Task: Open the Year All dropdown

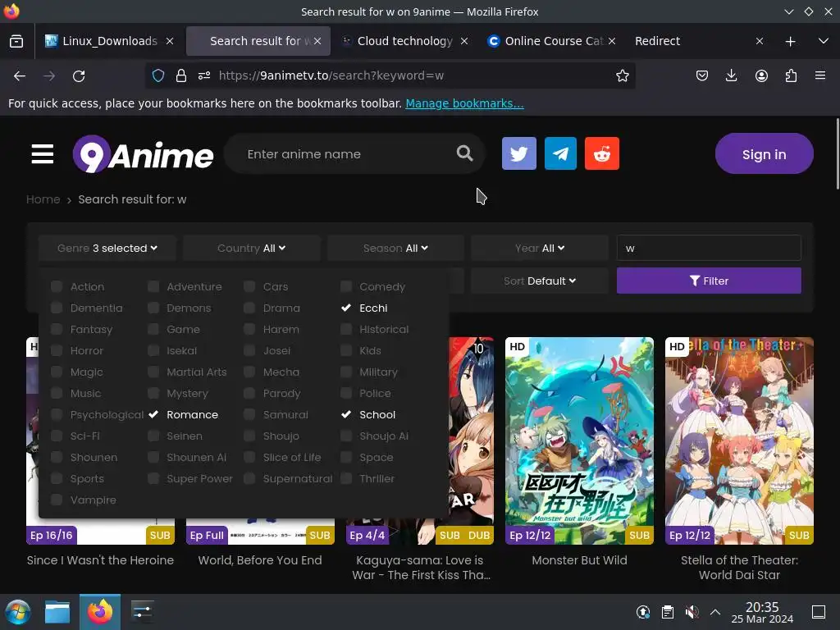Action: [x=540, y=248]
